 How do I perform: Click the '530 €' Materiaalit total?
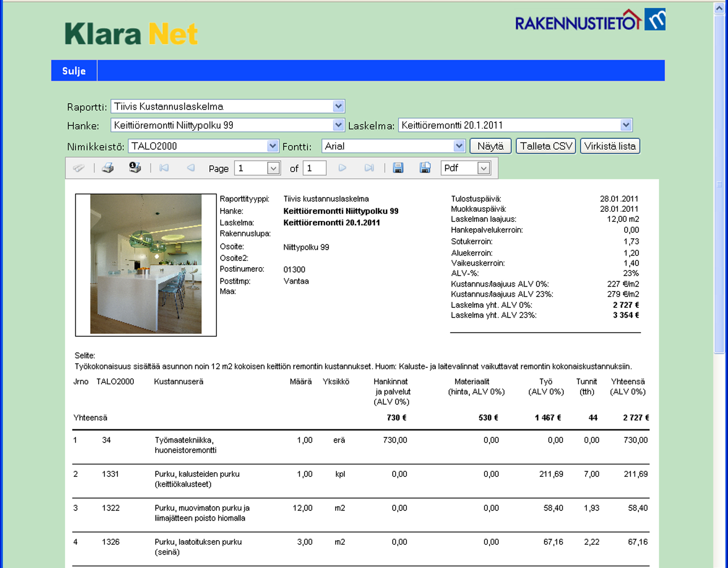pos(488,418)
